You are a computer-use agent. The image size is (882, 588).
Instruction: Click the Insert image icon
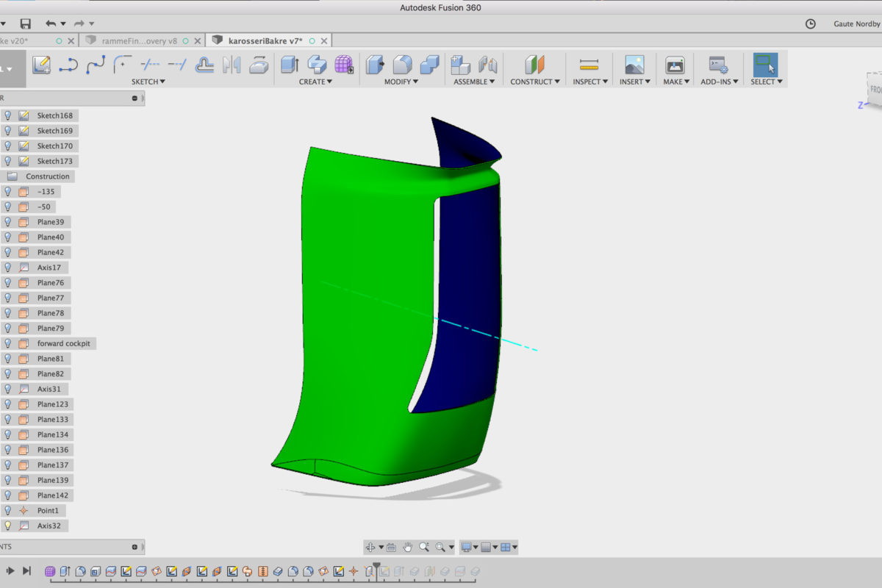pos(634,65)
